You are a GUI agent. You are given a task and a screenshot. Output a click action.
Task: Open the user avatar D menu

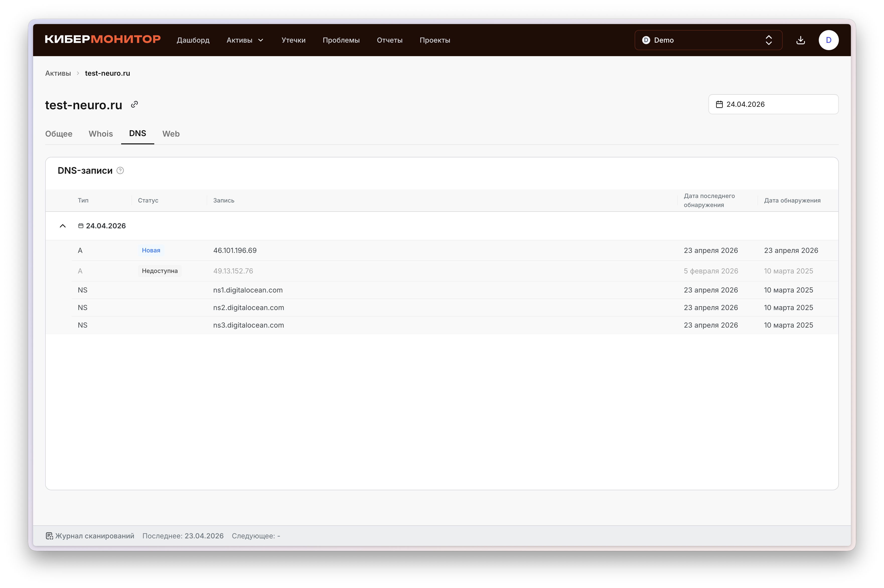[x=828, y=40]
